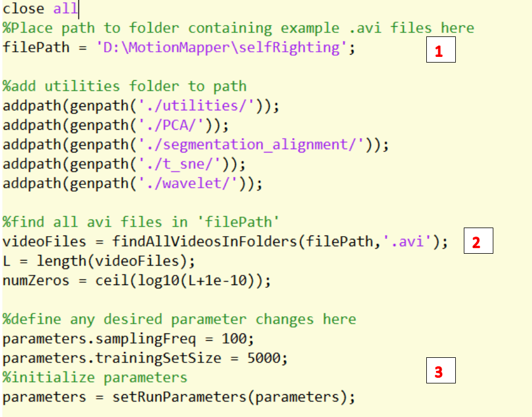Viewport: 532px width, 417px height.
Task: Click the 'parameters.samplingFreq = 100;' line
Action: (128, 338)
